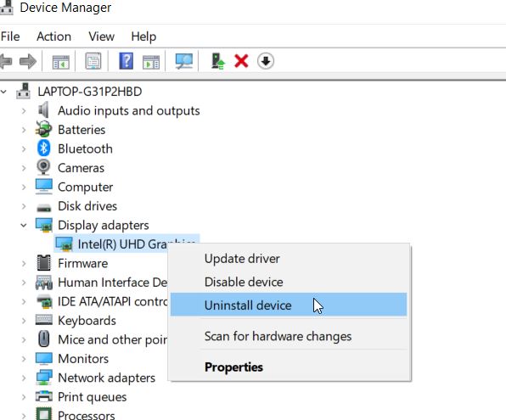
Task: Select the Network adapters tree label
Action: [x=106, y=378]
